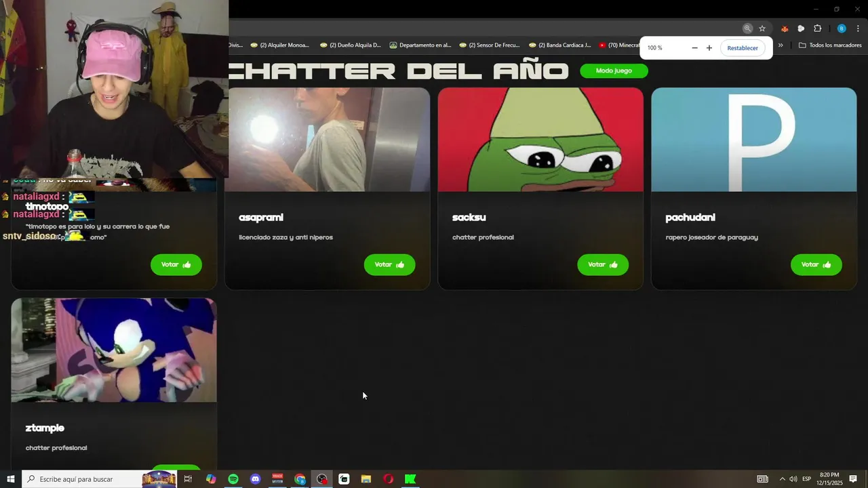Open Spotify from the taskbar
This screenshot has height=488, width=868.
(233, 479)
